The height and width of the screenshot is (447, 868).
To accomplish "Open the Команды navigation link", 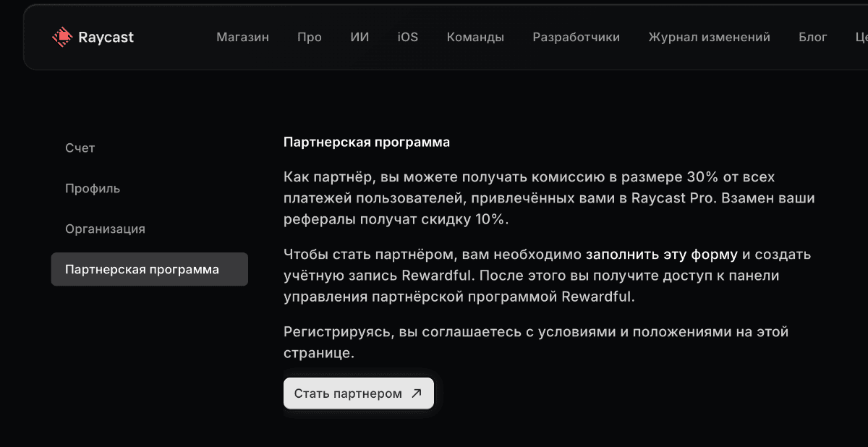I will pyautogui.click(x=475, y=38).
